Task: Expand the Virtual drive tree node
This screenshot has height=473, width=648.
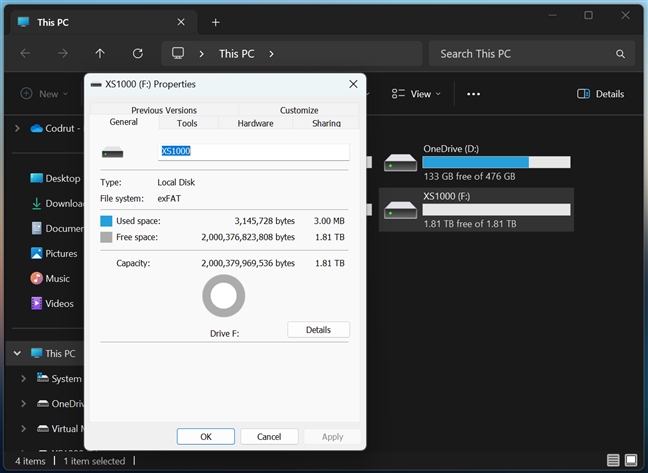Action: pyautogui.click(x=24, y=429)
